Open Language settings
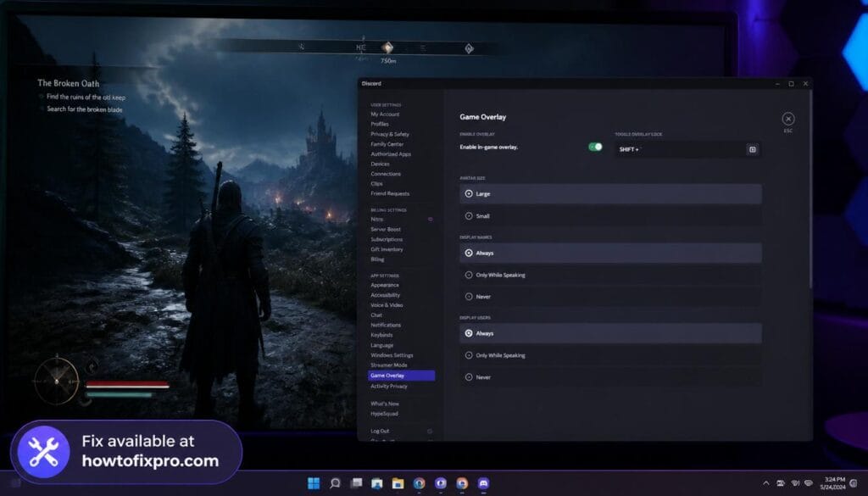Image resolution: width=868 pixels, height=496 pixels. coord(382,345)
